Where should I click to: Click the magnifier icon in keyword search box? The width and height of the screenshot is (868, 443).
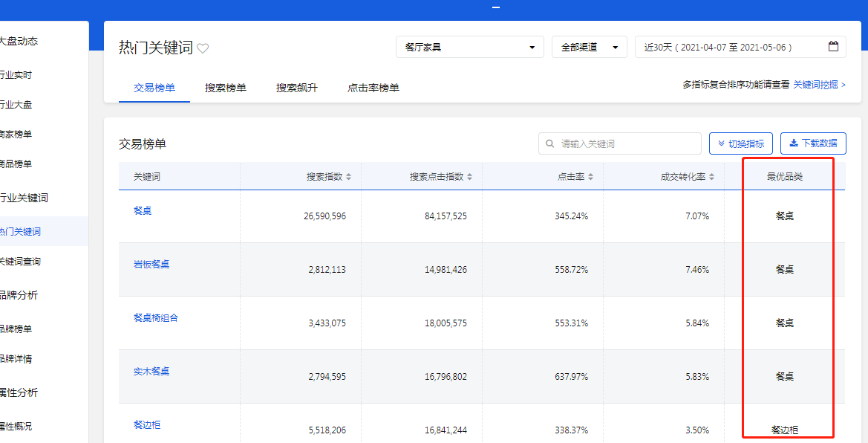[549, 143]
